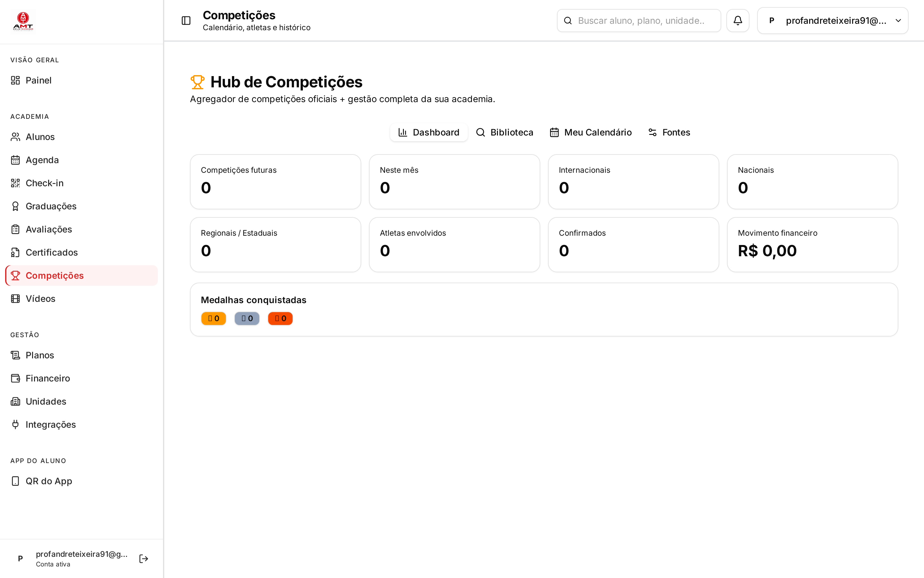This screenshot has width=924, height=578.
Task: Open the notifications bell
Action: point(738,21)
